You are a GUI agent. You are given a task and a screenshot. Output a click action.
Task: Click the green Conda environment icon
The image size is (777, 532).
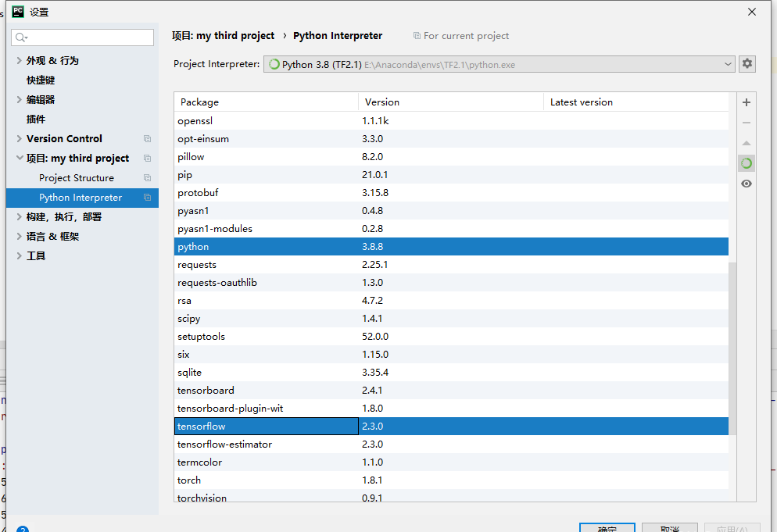pos(747,163)
